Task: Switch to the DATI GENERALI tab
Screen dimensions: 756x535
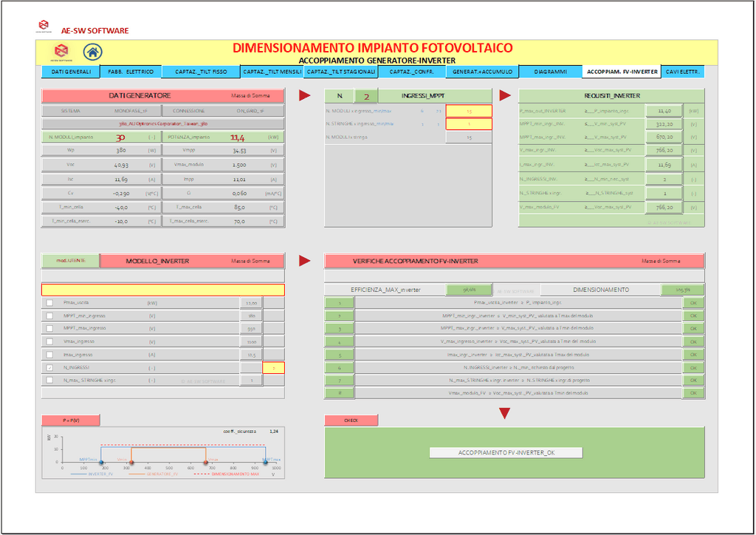Action: point(71,72)
